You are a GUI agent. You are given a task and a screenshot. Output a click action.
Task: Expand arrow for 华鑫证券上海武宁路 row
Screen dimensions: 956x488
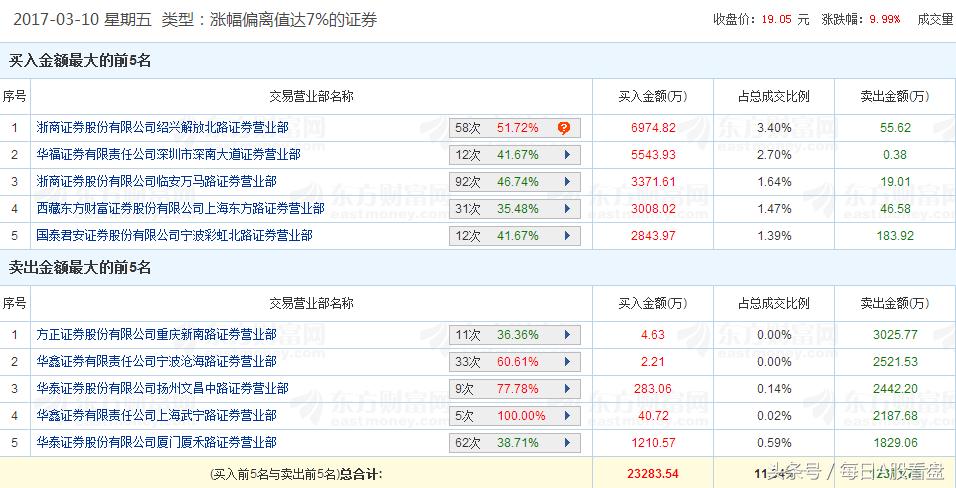click(x=566, y=416)
